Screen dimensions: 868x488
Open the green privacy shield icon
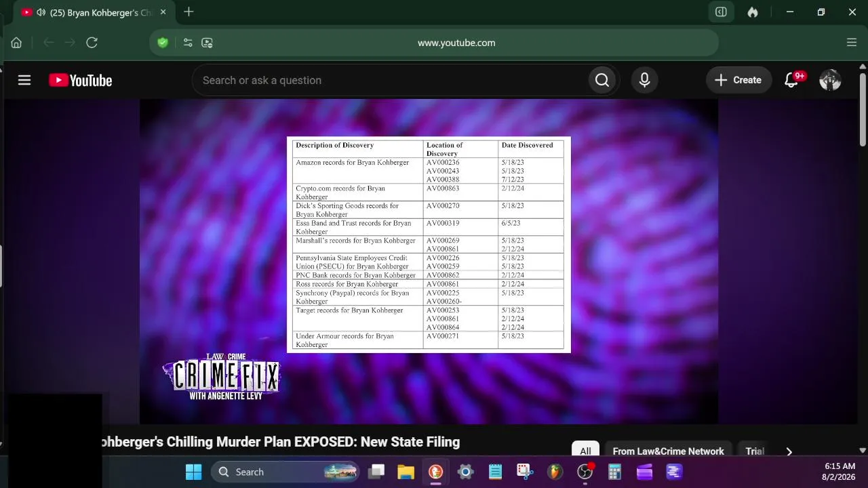point(163,43)
